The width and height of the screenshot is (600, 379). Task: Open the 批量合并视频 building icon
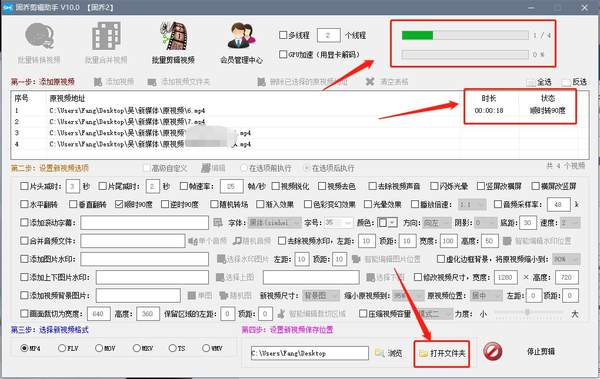point(106,36)
